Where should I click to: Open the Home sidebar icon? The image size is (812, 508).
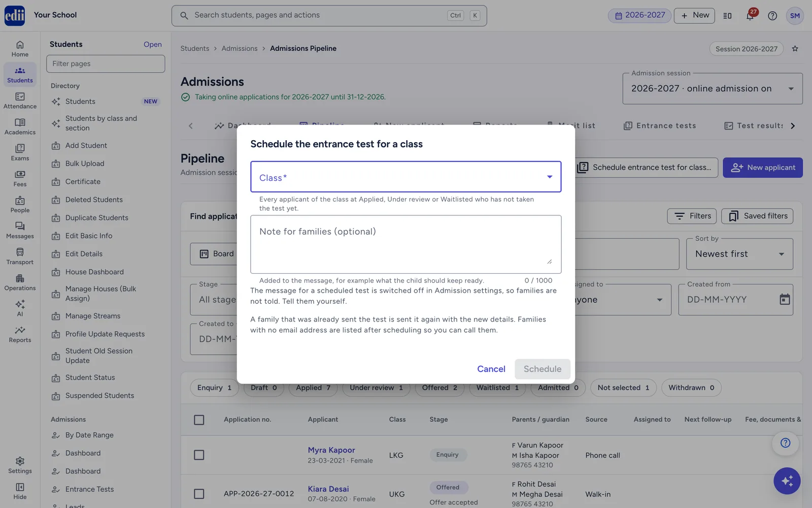(x=20, y=49)
